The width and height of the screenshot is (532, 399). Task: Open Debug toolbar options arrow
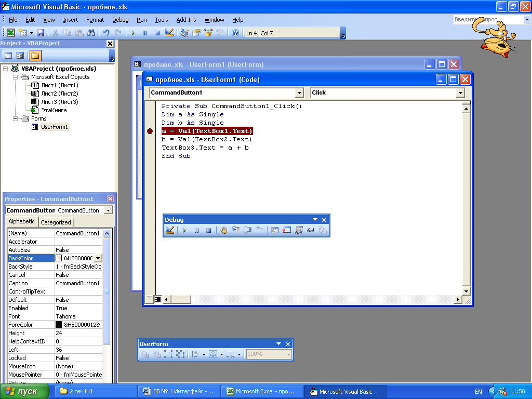tap(315, 220)
